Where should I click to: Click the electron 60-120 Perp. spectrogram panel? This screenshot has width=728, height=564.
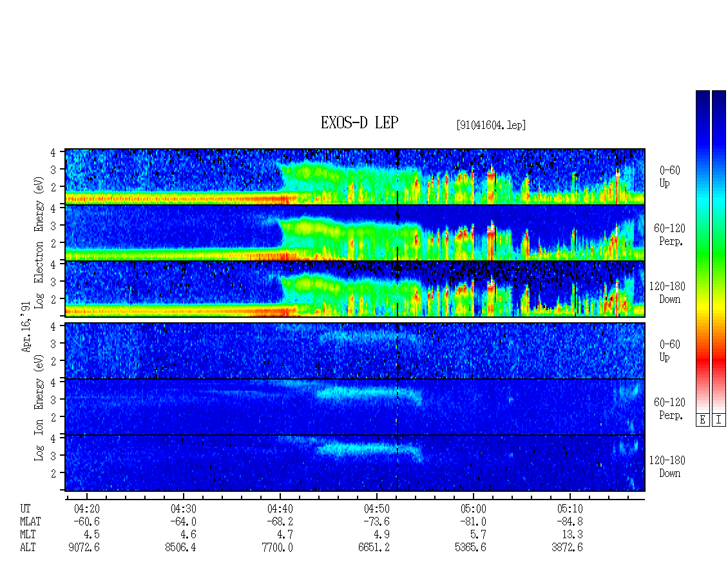(355, 233)
